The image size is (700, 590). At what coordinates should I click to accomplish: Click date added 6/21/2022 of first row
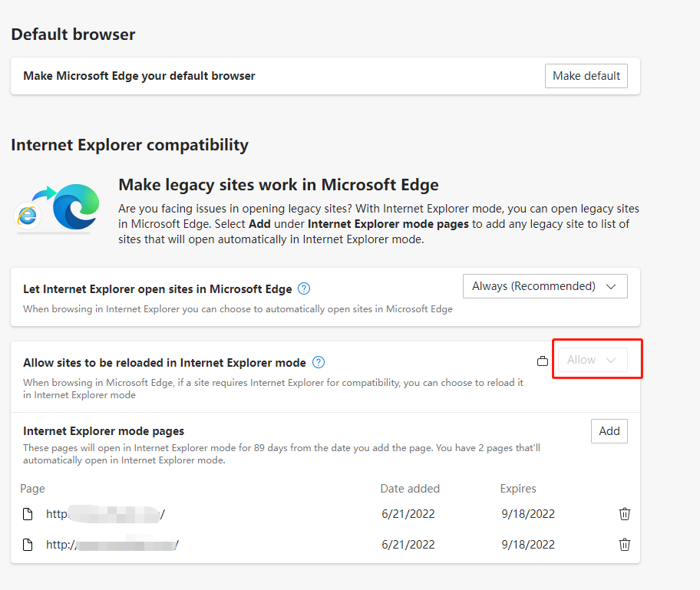[408, 514]
